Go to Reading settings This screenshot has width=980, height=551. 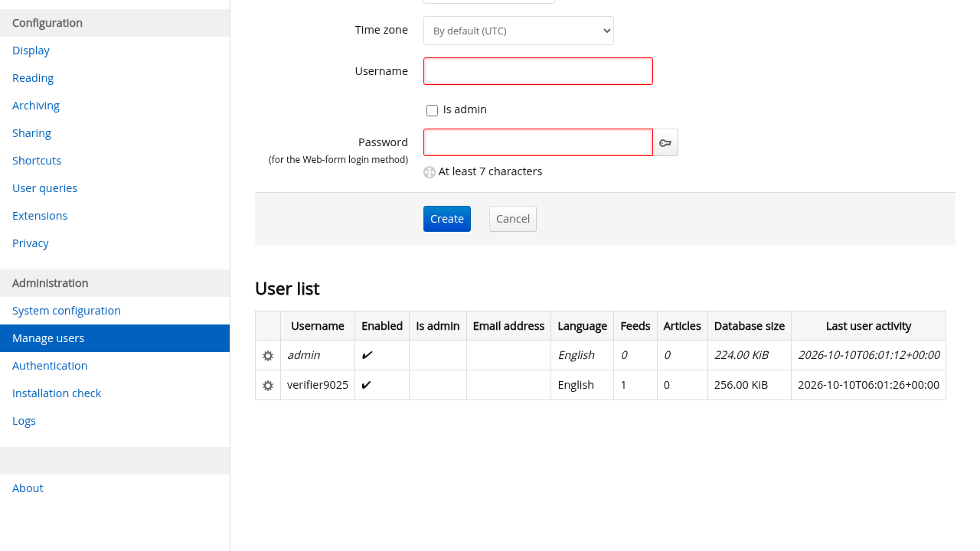[x=33, y=78]
